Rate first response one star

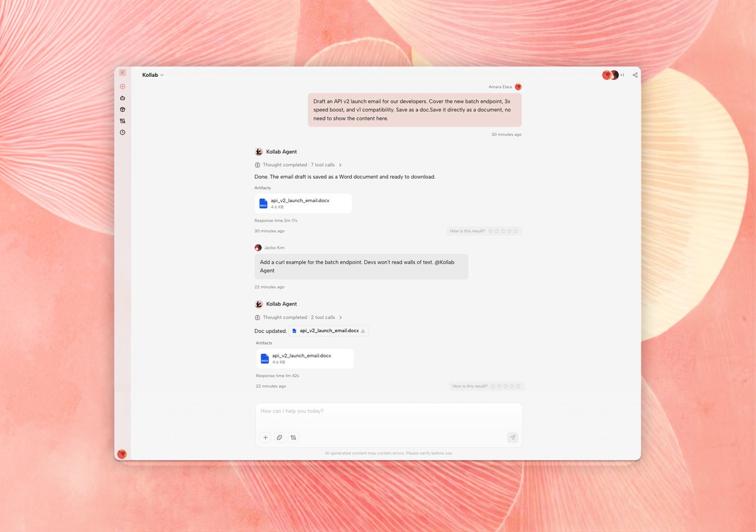pyautogui.click(x=491, y=231)
